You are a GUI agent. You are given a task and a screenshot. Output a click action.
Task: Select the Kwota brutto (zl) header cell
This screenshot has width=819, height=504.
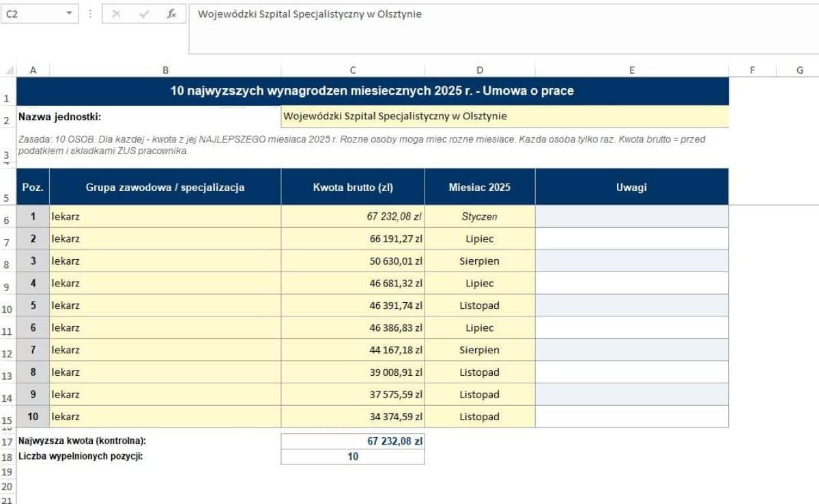(353, 187)
